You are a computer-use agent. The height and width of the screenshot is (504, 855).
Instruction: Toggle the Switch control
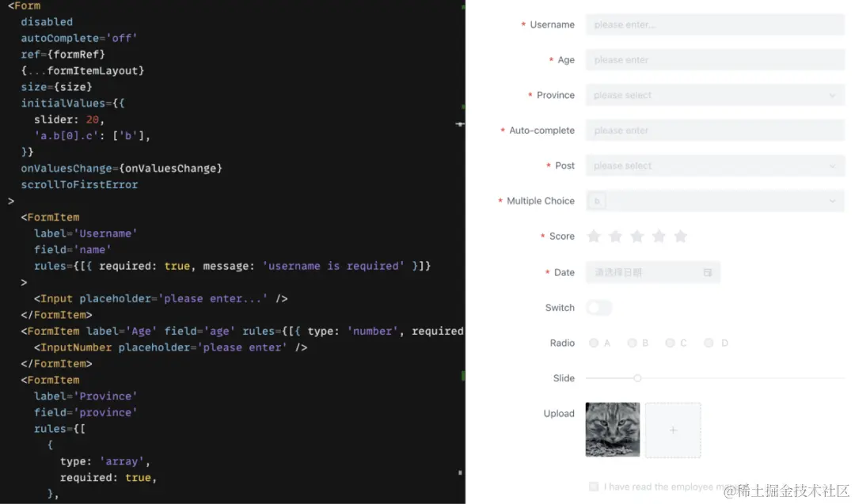598,308
